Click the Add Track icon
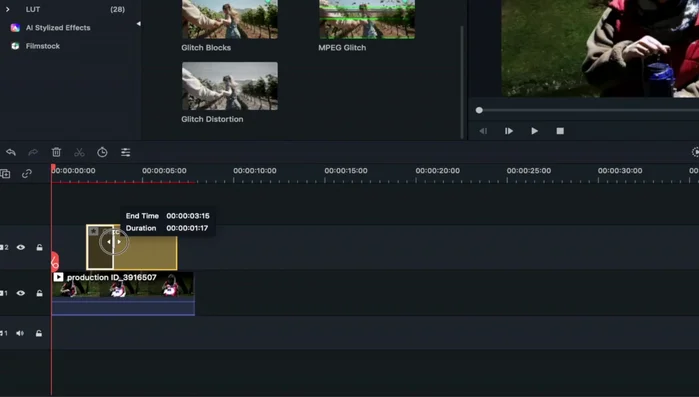Viewport: 699px width, 397px height. coord(5,174)
